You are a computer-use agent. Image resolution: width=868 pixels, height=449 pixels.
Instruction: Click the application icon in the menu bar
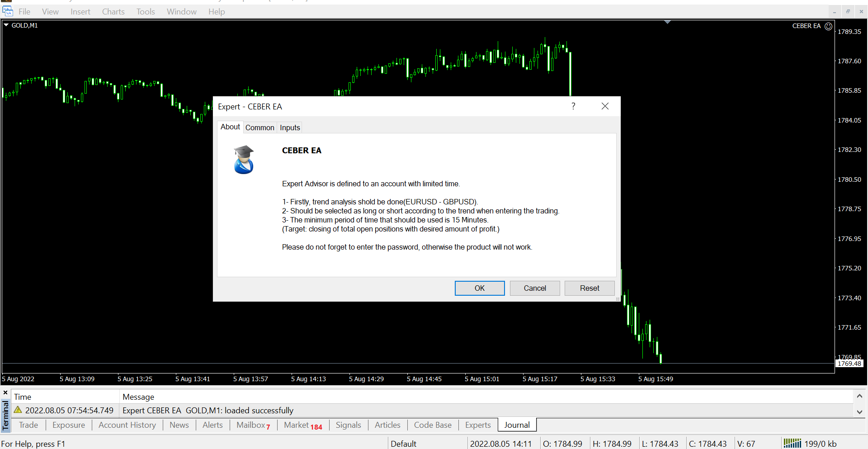pos(8,11)
